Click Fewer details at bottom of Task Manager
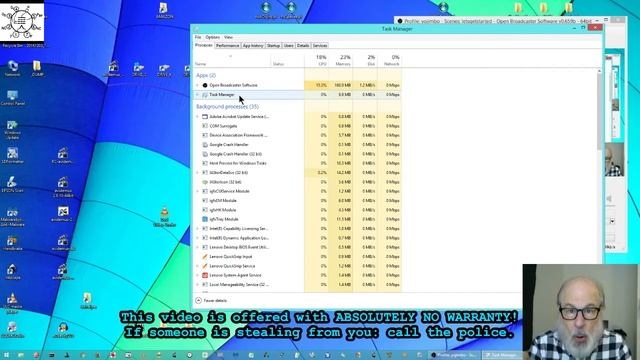Viewport: 640px width, 360px height. click(211, 300)
